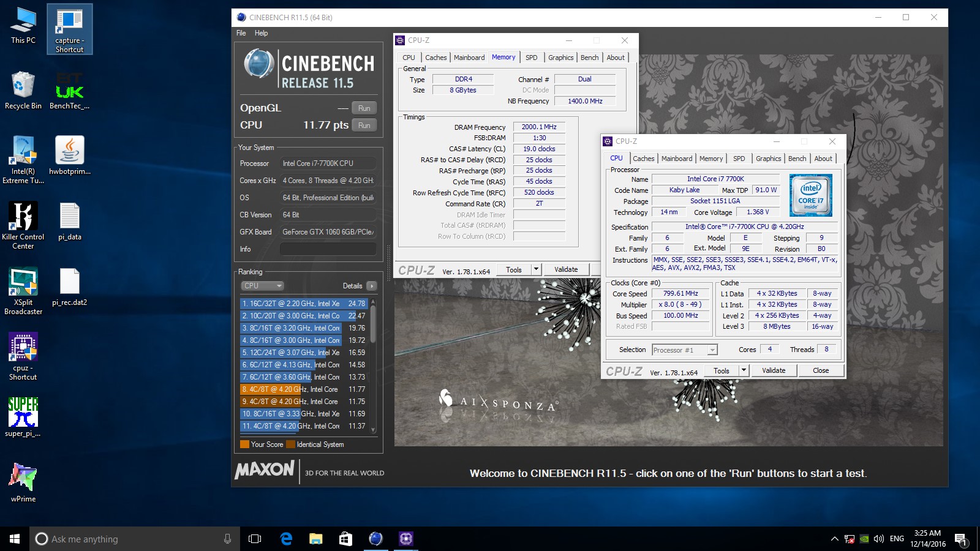980x551 pixels.
Task: Switch to Cinebench taskbar icon
Action: tap(376, 539)
